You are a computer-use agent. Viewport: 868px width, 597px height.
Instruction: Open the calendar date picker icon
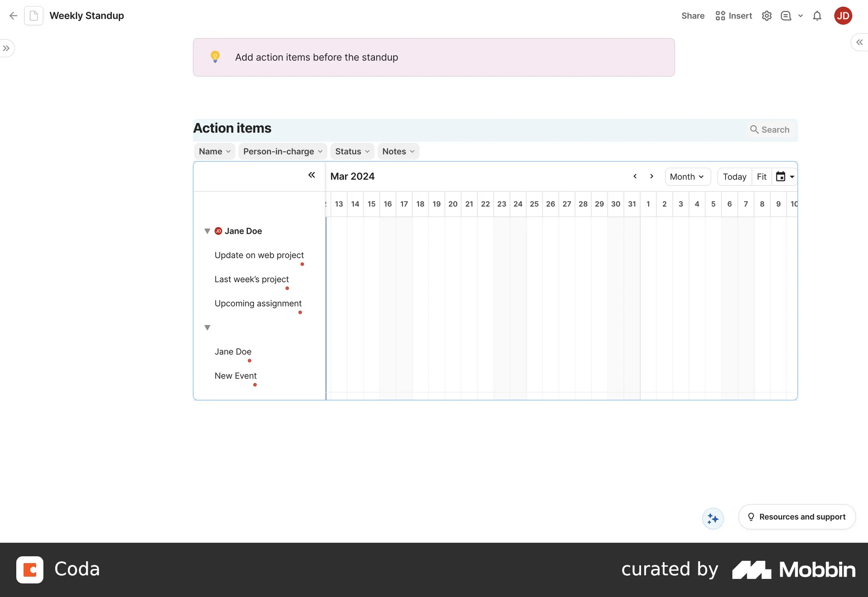pos(781,177)
